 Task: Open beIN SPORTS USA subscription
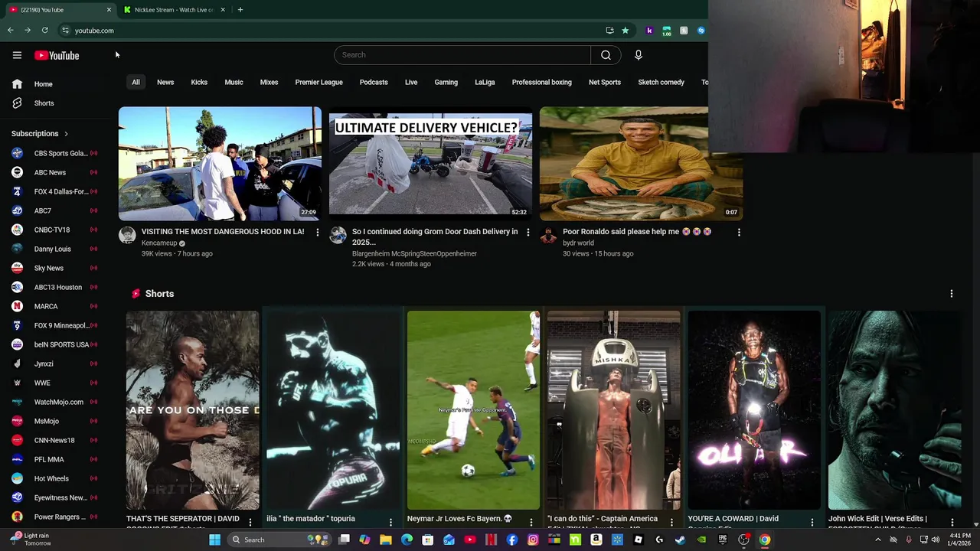[54, 344]
